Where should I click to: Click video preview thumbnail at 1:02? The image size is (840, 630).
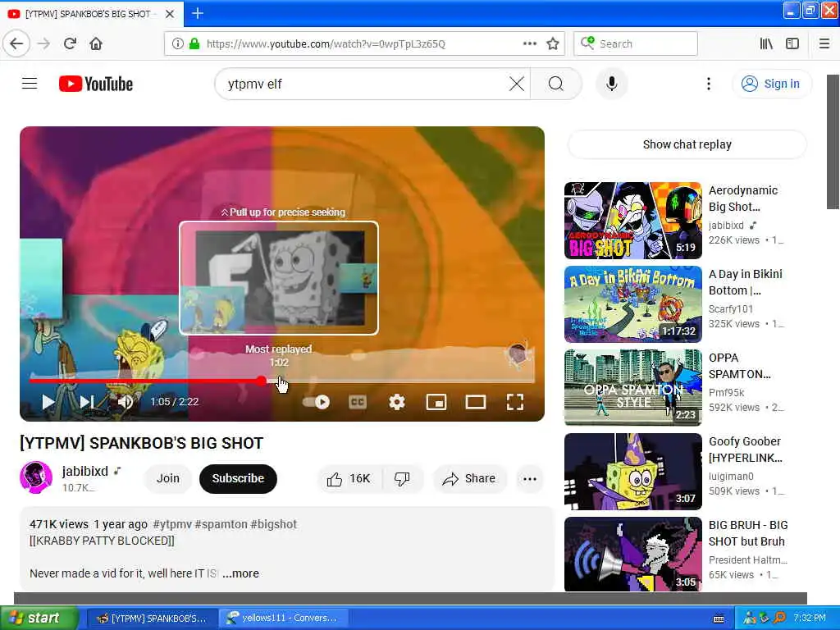pos(279,277)
